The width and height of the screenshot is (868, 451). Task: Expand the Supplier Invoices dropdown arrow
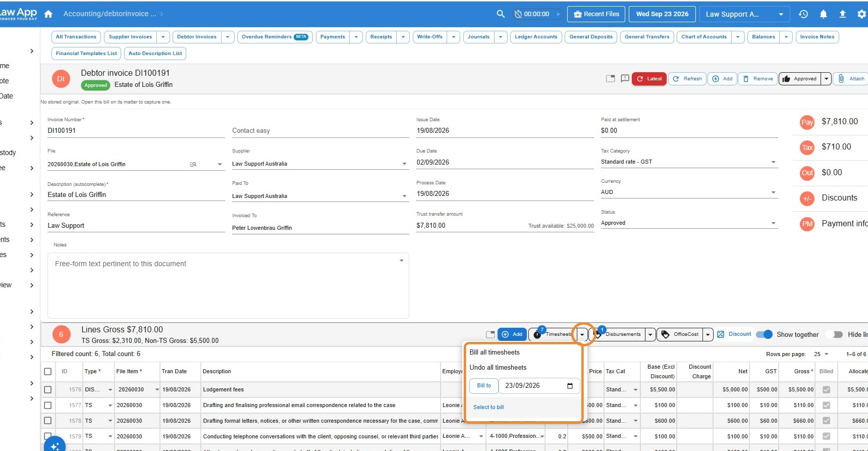162,37
